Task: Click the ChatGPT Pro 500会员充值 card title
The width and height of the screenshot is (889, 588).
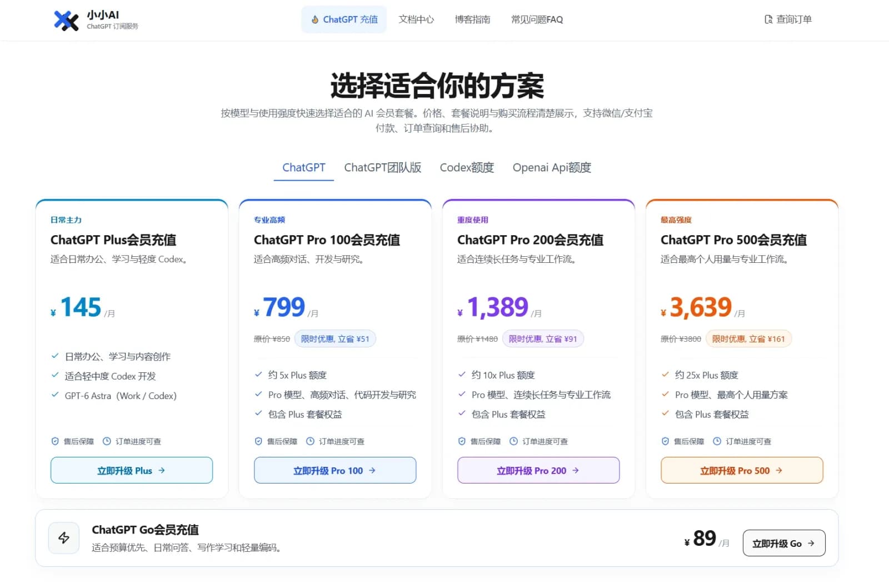Action: point(733,240)
